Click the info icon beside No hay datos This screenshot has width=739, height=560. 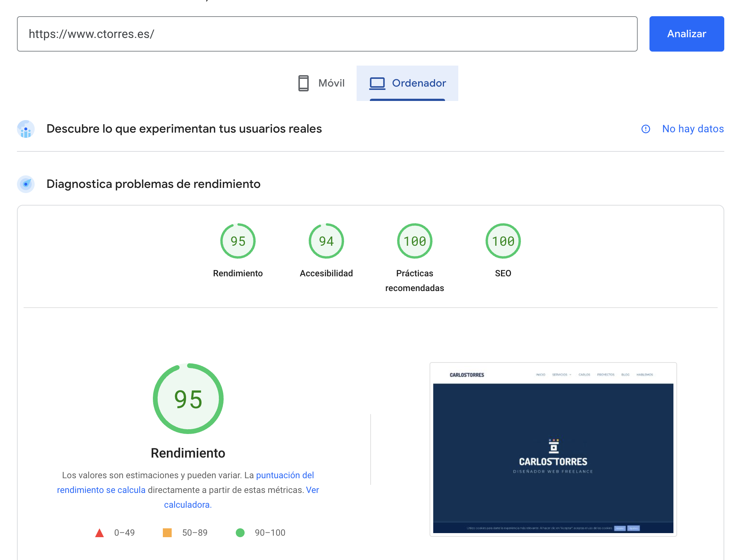[645, 129]
